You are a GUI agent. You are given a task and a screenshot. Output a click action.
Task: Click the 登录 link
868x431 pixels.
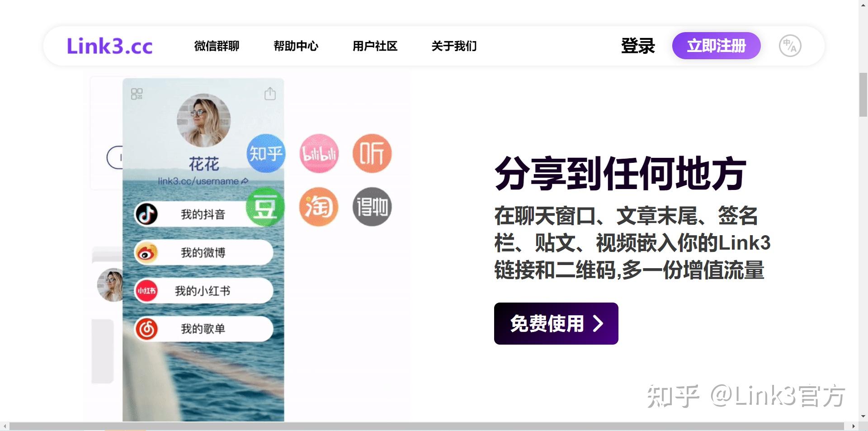point(638,46)
